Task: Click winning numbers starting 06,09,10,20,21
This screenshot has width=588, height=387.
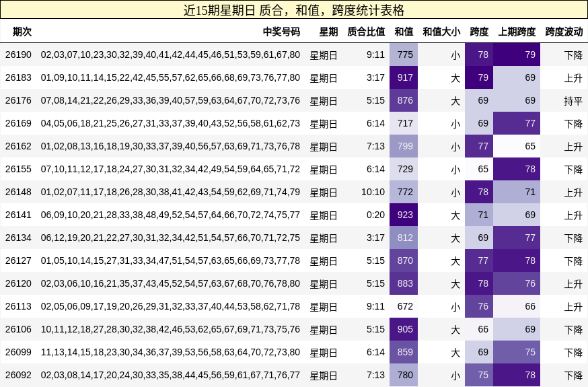Action: click(170, 215)
